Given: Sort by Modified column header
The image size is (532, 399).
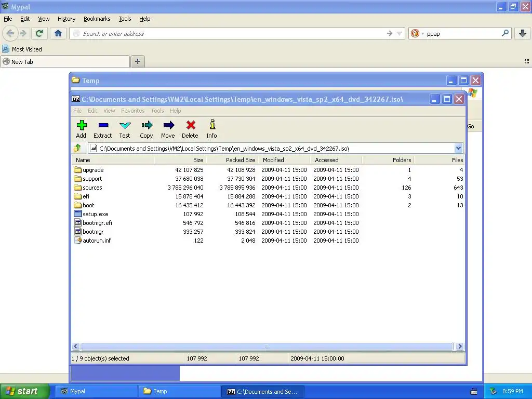Looking at the screenshot, I should [x=284, y=160].
